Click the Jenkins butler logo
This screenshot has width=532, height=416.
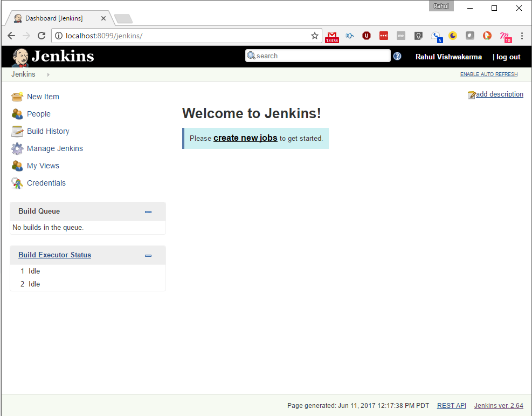20,57
